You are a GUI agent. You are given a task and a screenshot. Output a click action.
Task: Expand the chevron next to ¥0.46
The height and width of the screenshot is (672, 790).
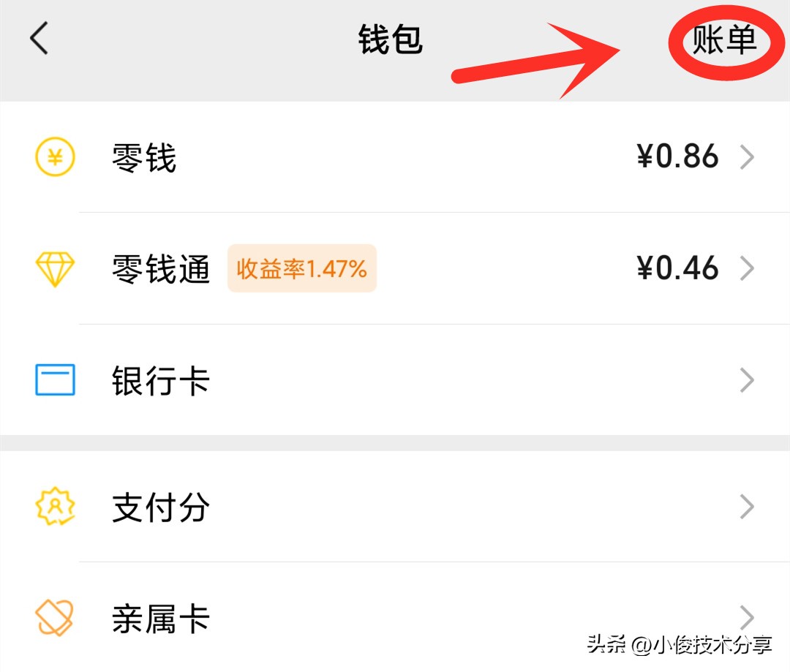[x=747, y=268]
